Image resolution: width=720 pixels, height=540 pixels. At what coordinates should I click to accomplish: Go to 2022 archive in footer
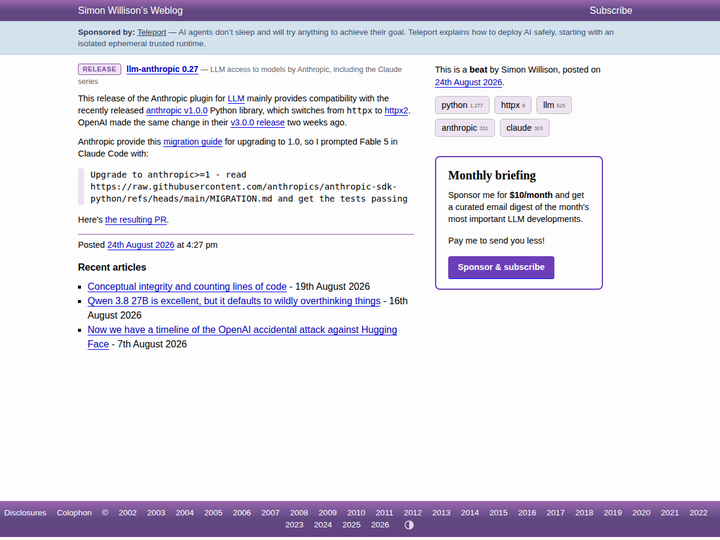[698, 513]
